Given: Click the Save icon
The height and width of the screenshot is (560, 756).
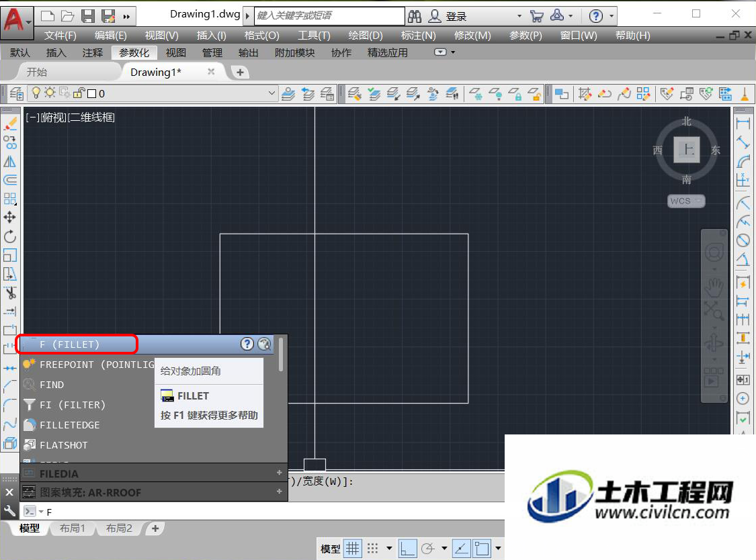Looking at the screenshot, I should click(88, 16).
